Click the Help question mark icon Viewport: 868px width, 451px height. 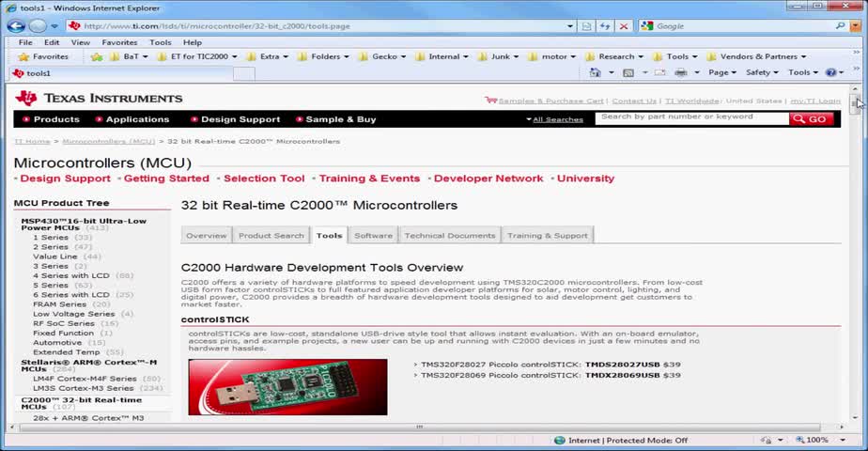830,72
